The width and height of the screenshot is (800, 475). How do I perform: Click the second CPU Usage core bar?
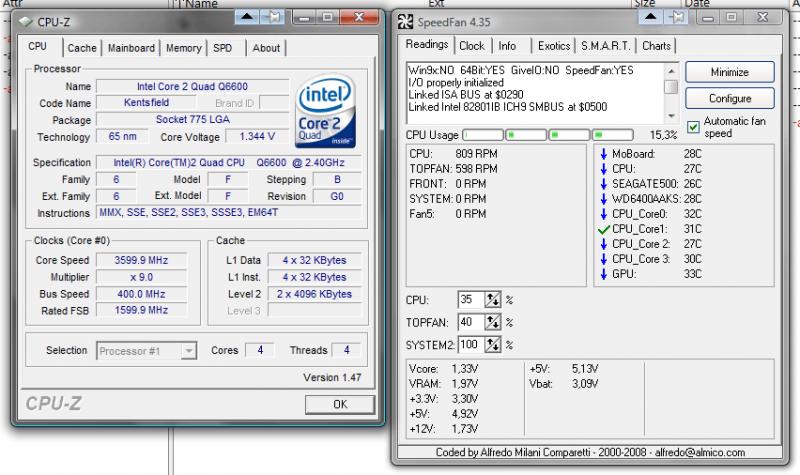click(526, 135)
